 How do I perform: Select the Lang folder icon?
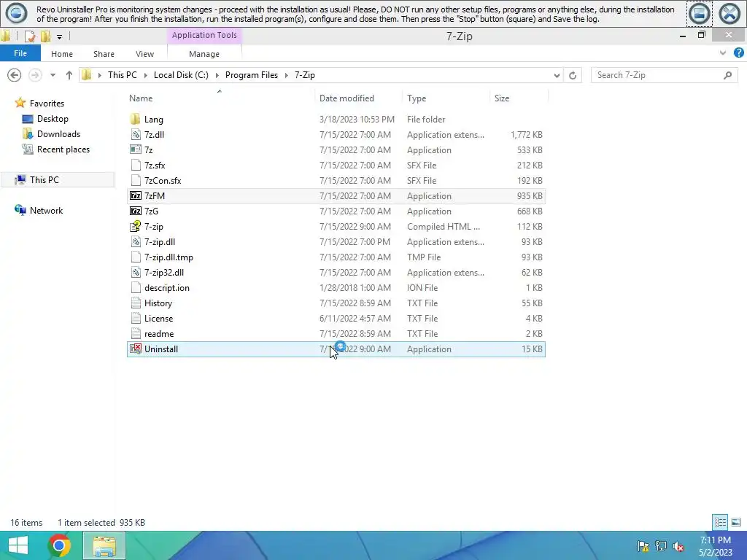click(136, 119)
